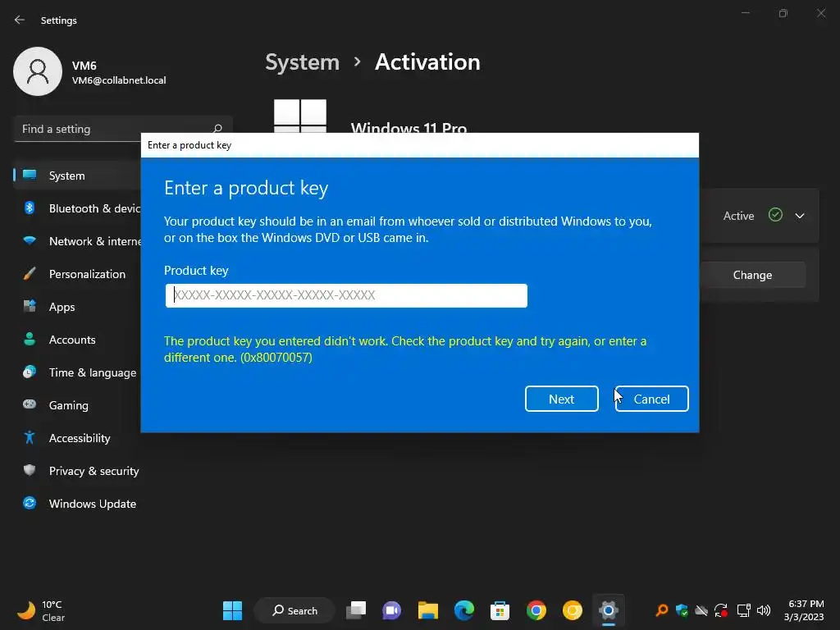This screenshot has height=630, width=840.
Task: Click the Privacy shield icon
Action: 30,470
